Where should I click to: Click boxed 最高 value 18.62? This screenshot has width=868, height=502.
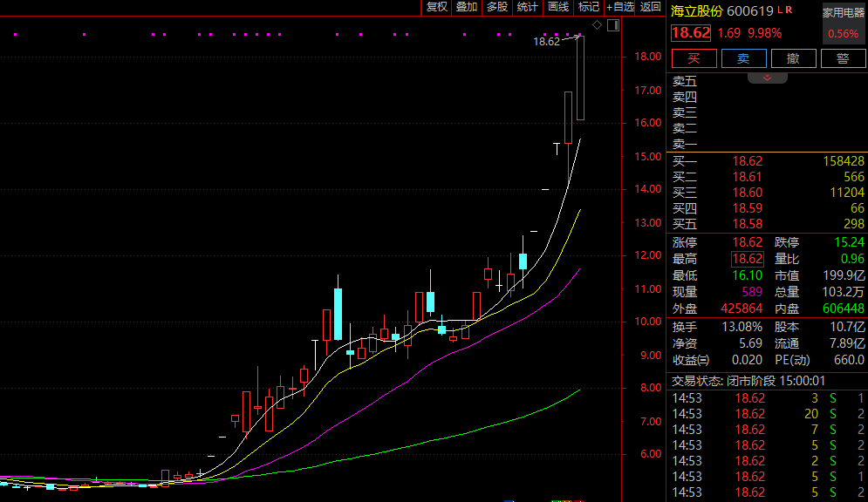pyautogui.click(x=748, y=259)
